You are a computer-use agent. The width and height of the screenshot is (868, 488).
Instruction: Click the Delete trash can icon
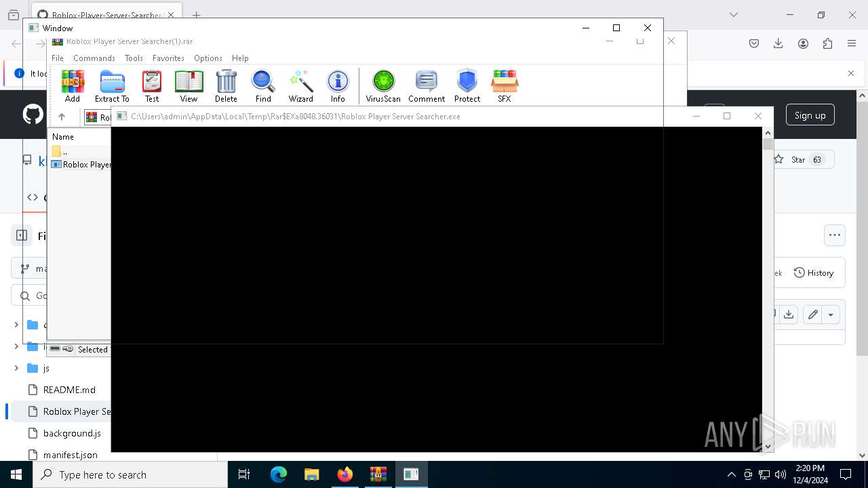[226, 86]
